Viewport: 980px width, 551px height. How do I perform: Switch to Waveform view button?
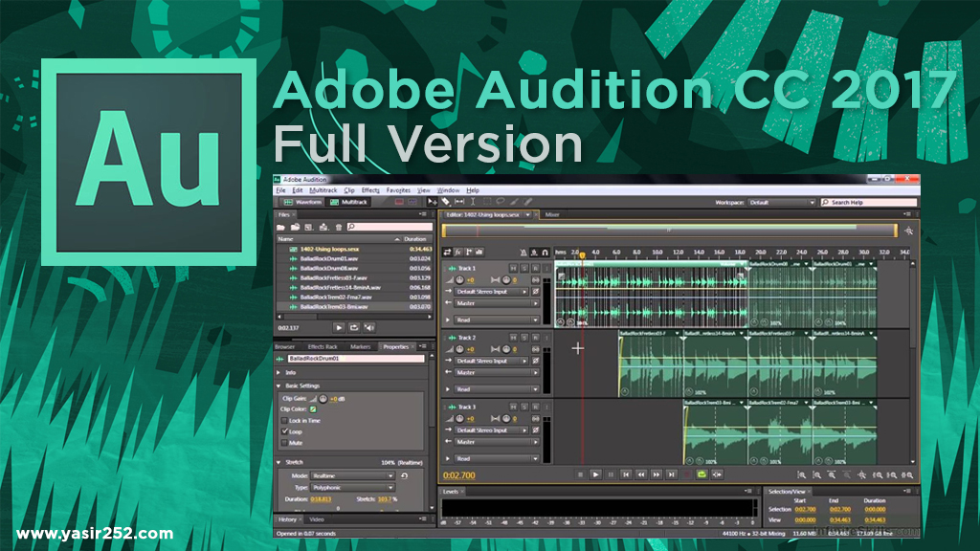pos(302,202)
